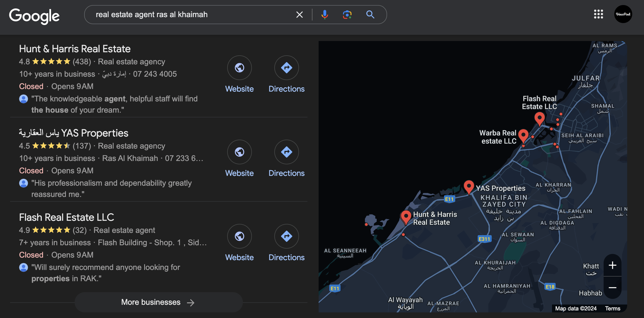This screenshot has height=318, width=644.
Task: Select Warba Real estate LLC map pin
Action: click(523, 136)
